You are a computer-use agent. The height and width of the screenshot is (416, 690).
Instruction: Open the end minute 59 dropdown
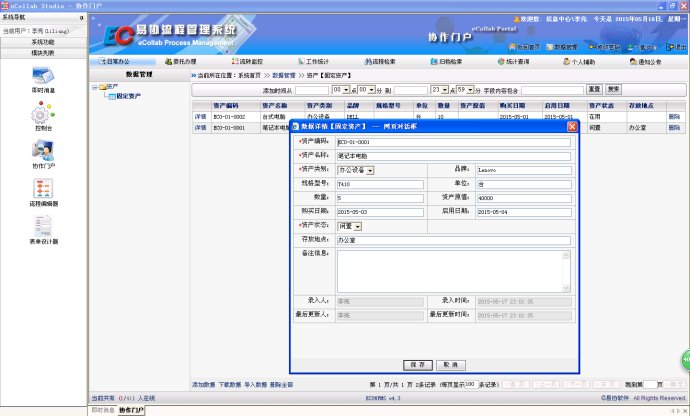click(470, 90)
